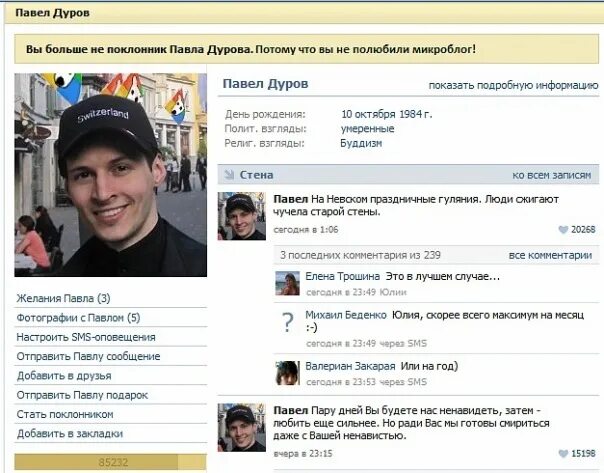
Task: Expand показать подробную информацию
Action: [513, 86]
